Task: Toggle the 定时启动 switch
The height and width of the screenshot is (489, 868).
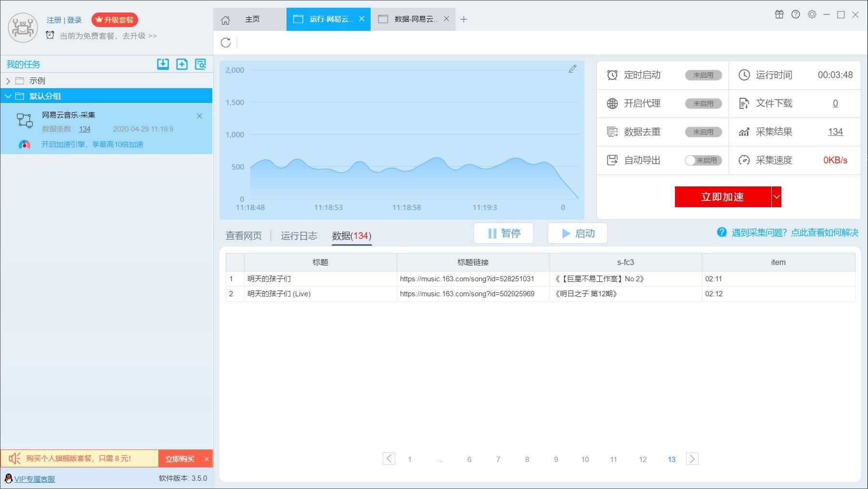Action: click(x=703, y=75)
